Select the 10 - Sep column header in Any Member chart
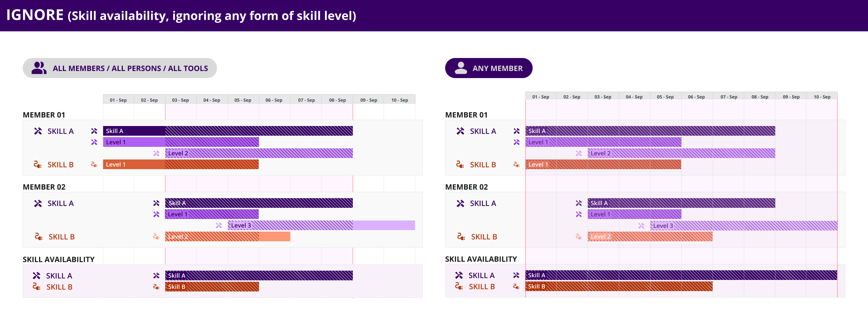This screenshot has width=868, height=316. click(x=822, y=97)
